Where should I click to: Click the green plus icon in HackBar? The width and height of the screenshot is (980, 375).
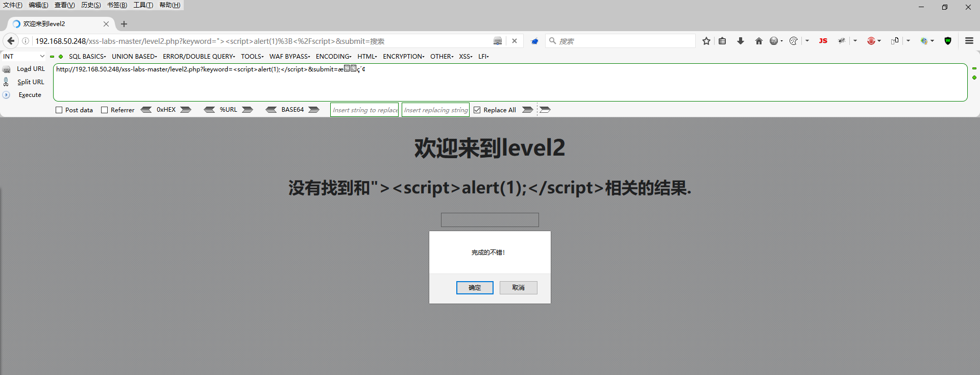(61, 57)
